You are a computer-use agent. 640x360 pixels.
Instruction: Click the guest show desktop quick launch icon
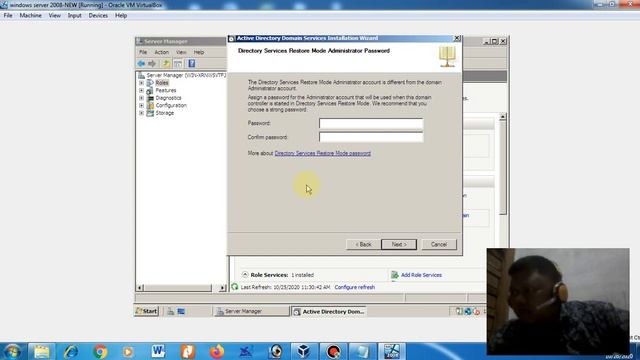(181, 311)
